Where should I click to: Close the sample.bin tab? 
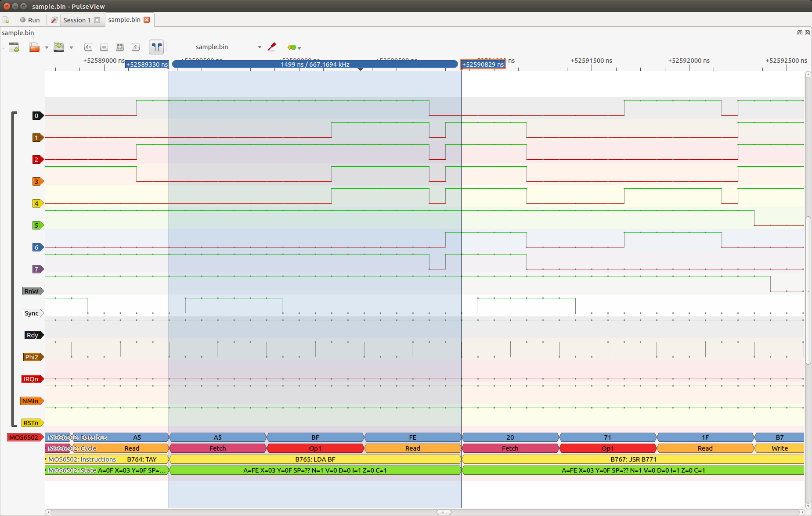point(147,20)
